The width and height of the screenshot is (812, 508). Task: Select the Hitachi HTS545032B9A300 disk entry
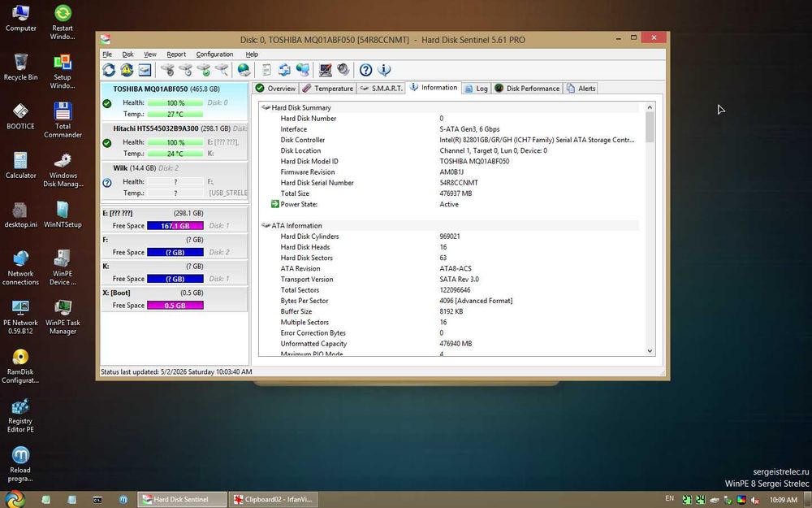coord(174,141)
